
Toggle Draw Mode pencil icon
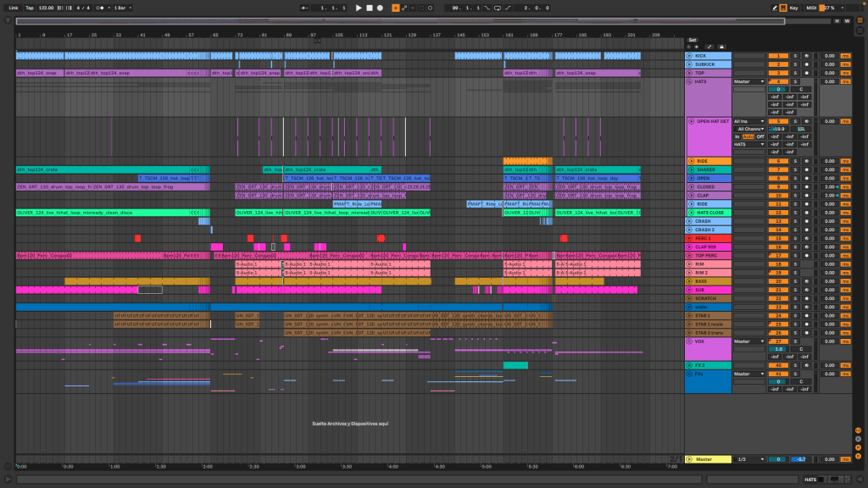click(774, 8)
